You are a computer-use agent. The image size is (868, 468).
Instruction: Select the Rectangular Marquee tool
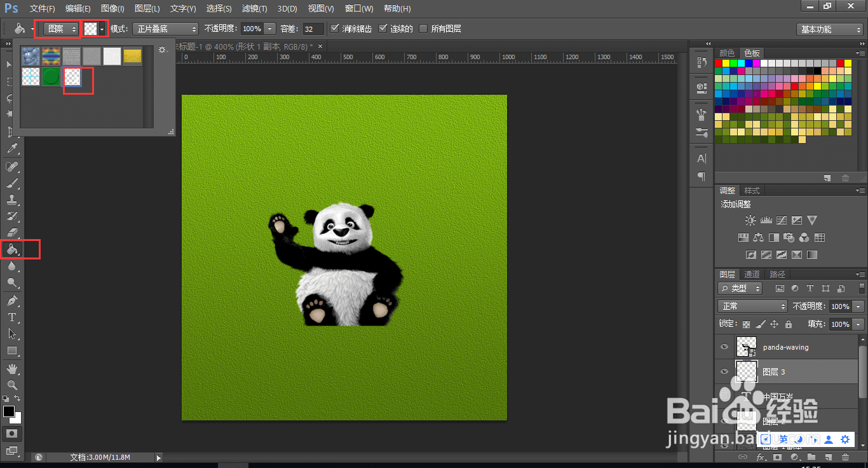click(9, 81)
